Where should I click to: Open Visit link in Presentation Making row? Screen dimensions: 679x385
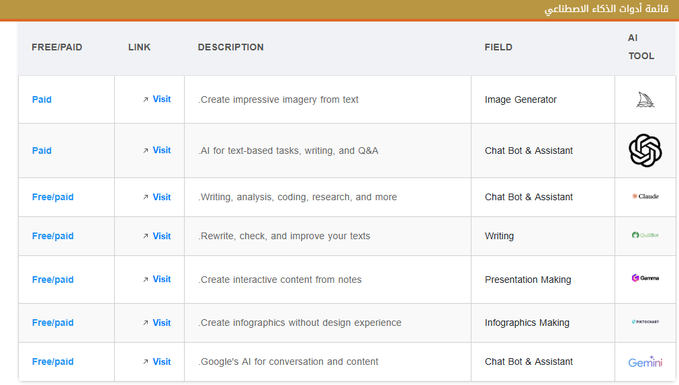(x=157, y=279)
